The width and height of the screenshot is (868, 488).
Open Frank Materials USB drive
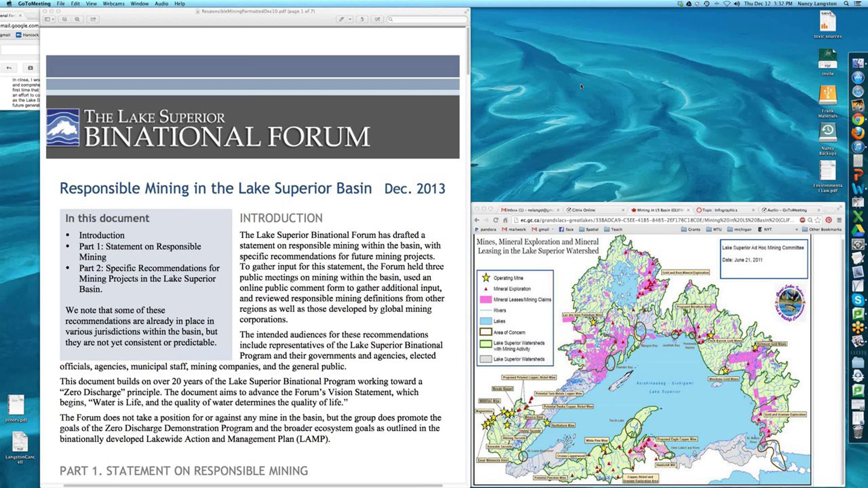(827, 101)
